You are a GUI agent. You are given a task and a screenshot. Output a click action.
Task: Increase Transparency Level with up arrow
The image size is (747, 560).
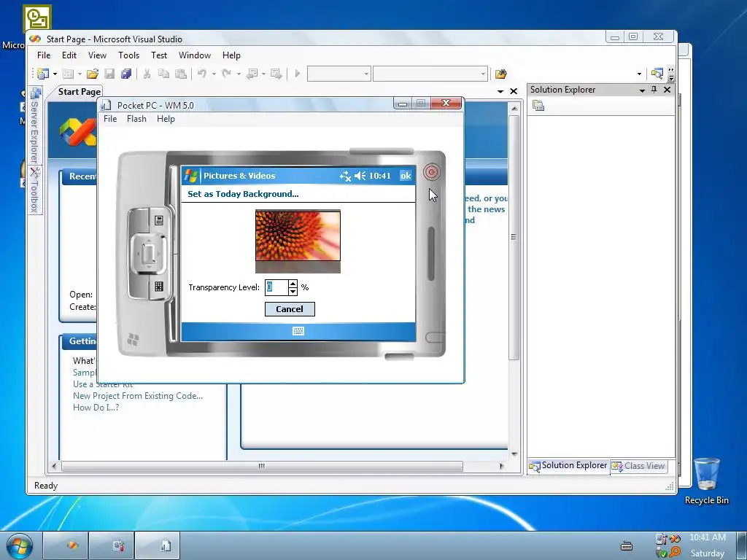tap(293, 284)
